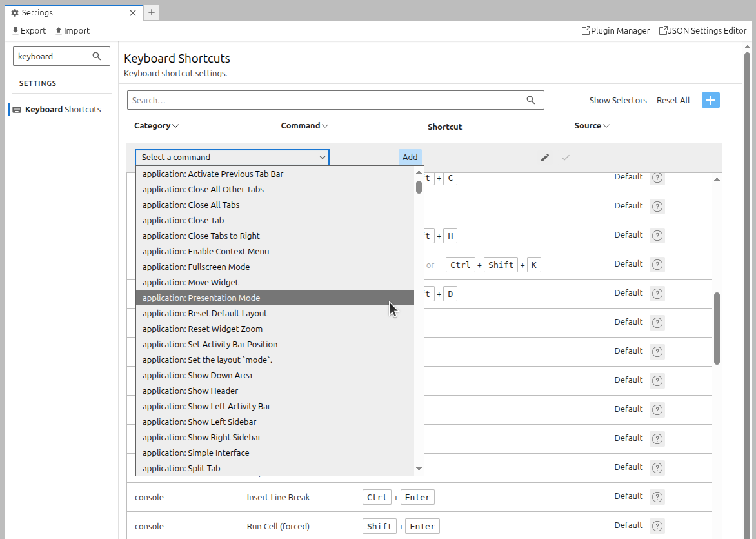Choose application: Close All Other Tabs
Screen dimensions: 756x539
click(x=275, y=190)
